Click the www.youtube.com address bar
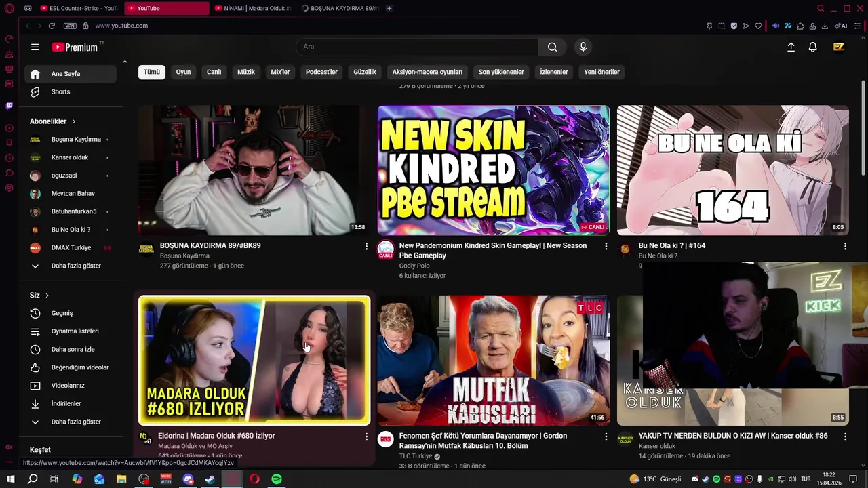 (x=121, y=26)
